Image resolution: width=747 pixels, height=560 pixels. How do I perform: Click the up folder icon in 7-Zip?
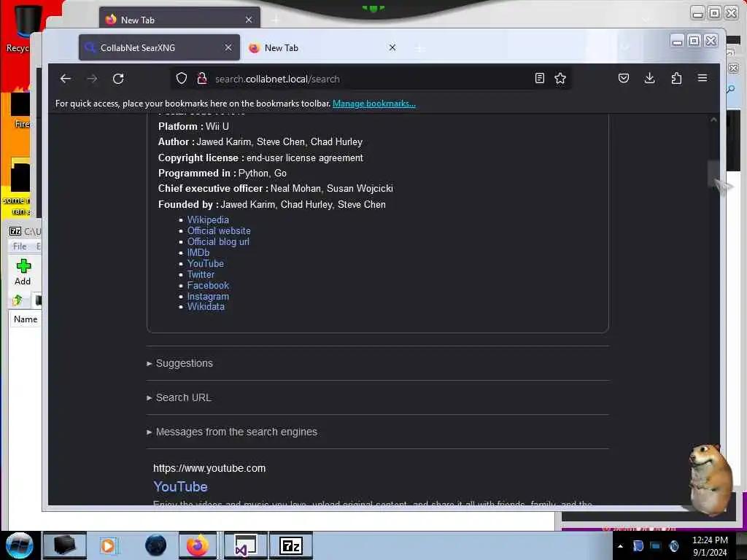click(18, 300)
